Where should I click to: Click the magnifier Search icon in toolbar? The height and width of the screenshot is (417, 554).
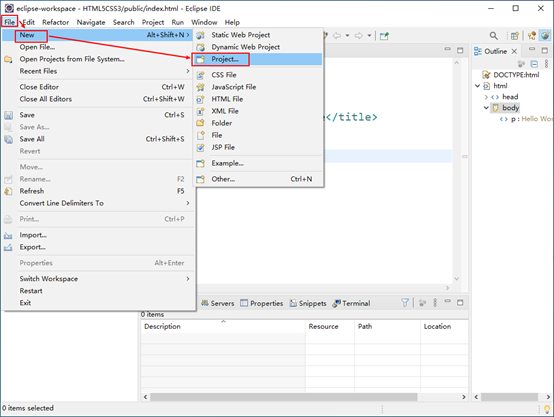click(494, 36)
